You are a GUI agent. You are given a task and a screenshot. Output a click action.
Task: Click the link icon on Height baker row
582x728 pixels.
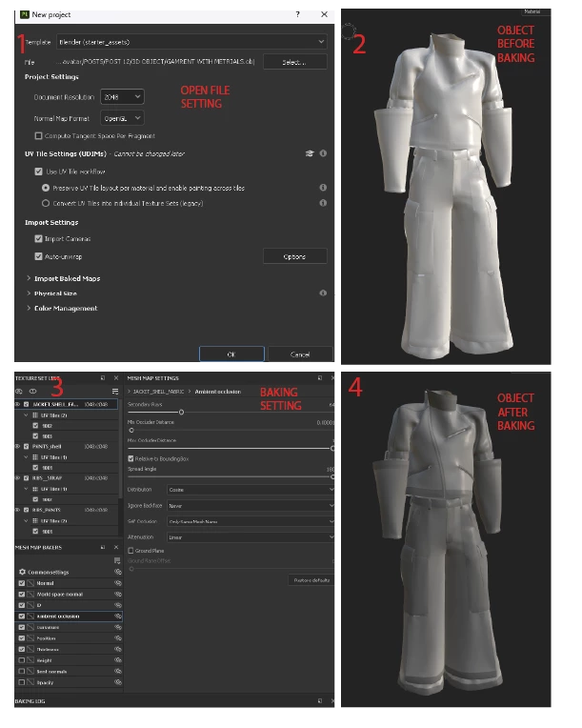coord(118,660)
